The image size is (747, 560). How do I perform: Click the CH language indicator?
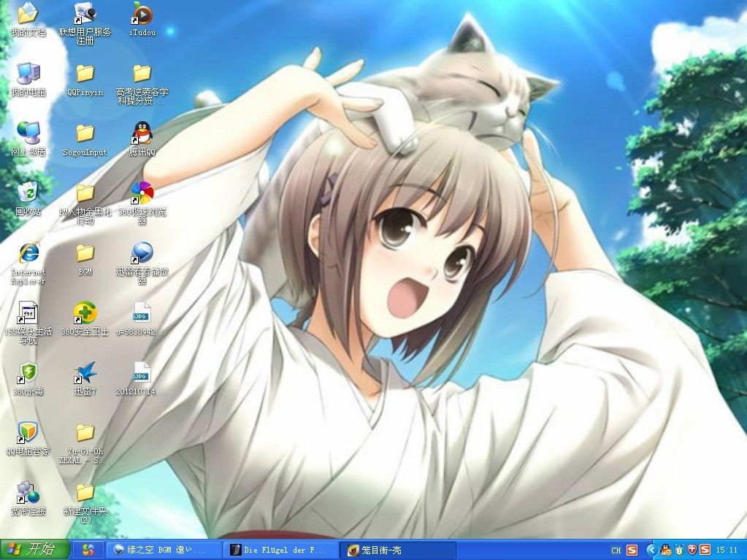(x=616, y=551)
